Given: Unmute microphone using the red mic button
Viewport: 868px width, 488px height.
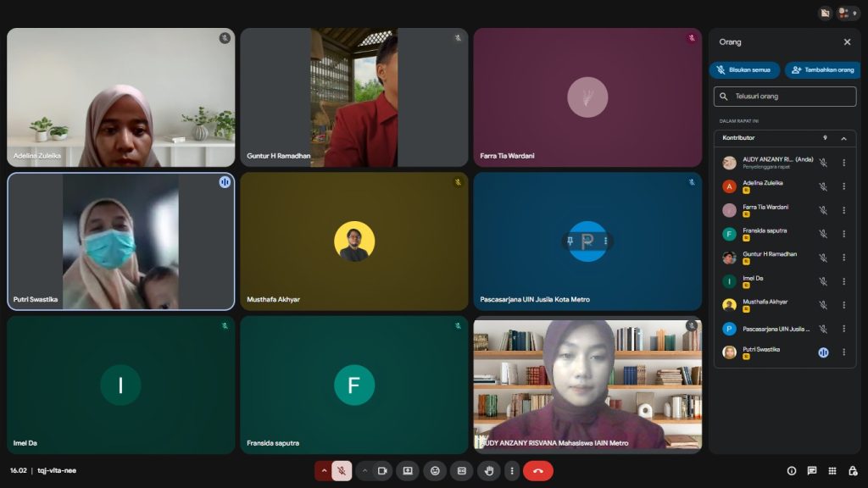Looking at the screenshot, I should [342, 471].
